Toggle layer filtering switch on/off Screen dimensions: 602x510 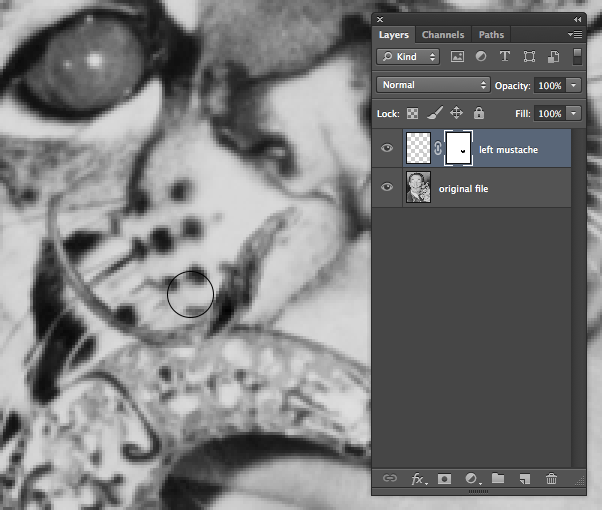pos(577,57)
